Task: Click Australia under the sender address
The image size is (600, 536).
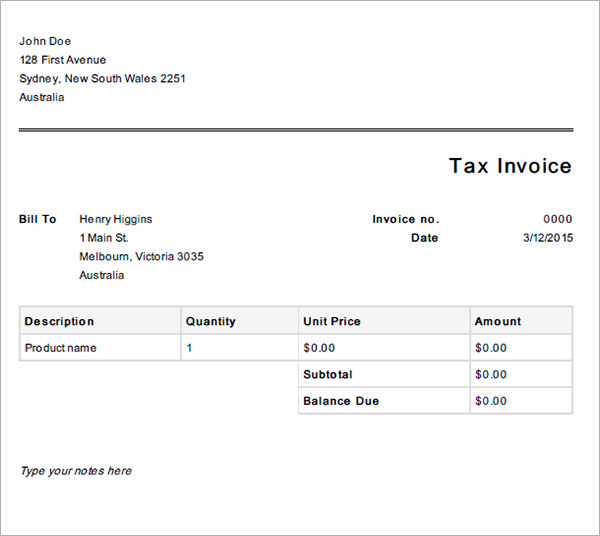Action: click(x=42, y=97)
